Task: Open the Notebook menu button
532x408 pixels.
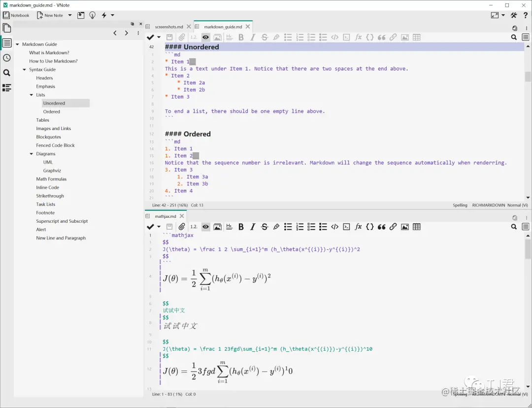Action: point(16,15)
